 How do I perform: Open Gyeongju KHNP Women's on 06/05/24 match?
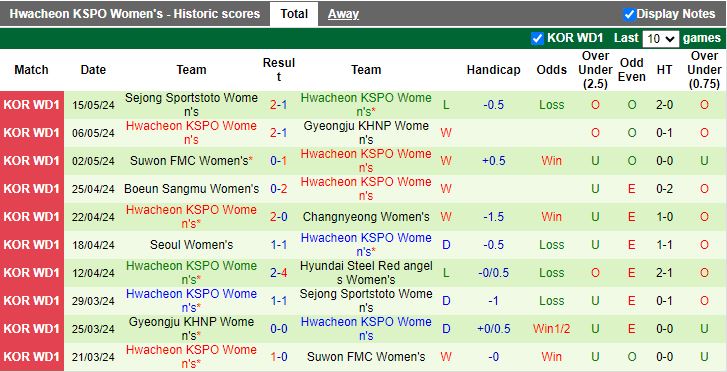pos(366,133)
